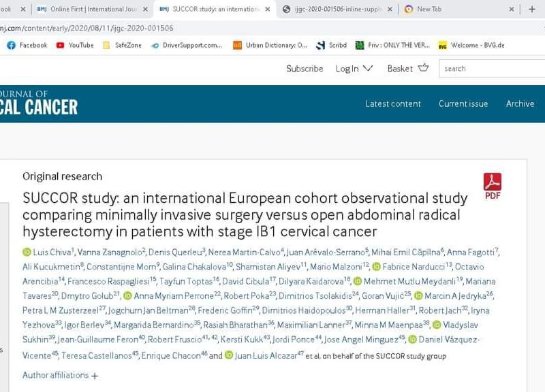Screen dimensions: 545x392
Task: Download the article PDF via the PDF icon
Action: (x=492, y=185)
